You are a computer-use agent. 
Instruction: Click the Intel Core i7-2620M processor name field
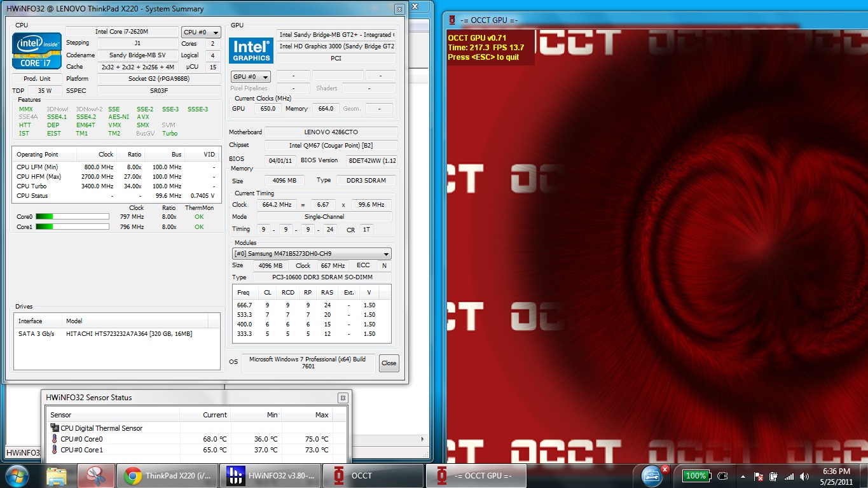[x=122, y=32]
